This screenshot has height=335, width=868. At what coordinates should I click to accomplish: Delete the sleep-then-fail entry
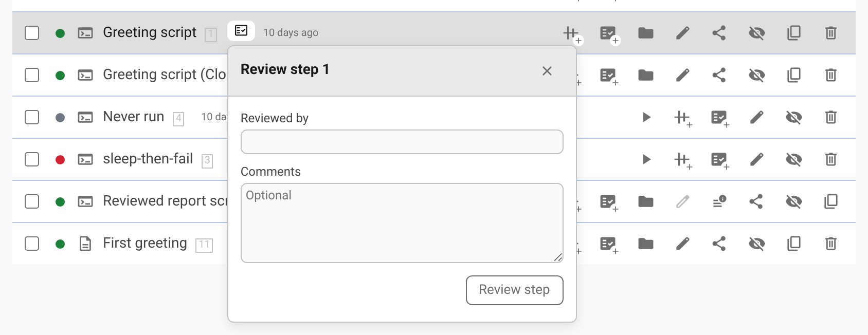(831, 160)
